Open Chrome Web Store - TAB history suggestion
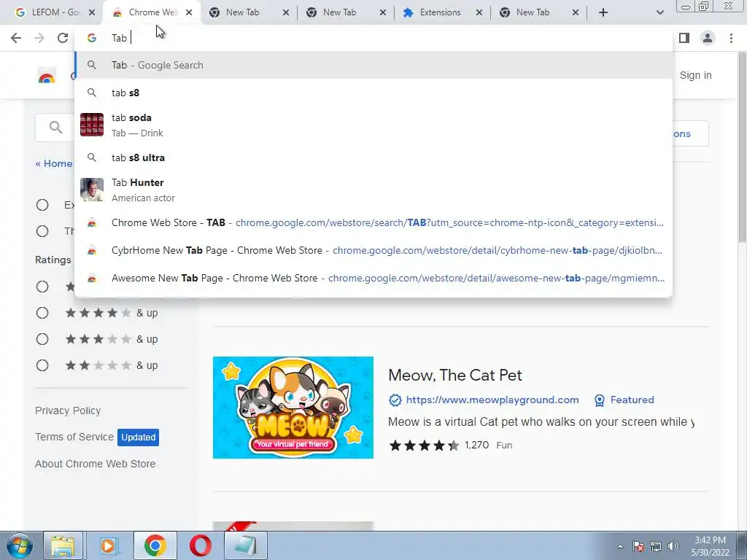 click(x=373, y=223)
